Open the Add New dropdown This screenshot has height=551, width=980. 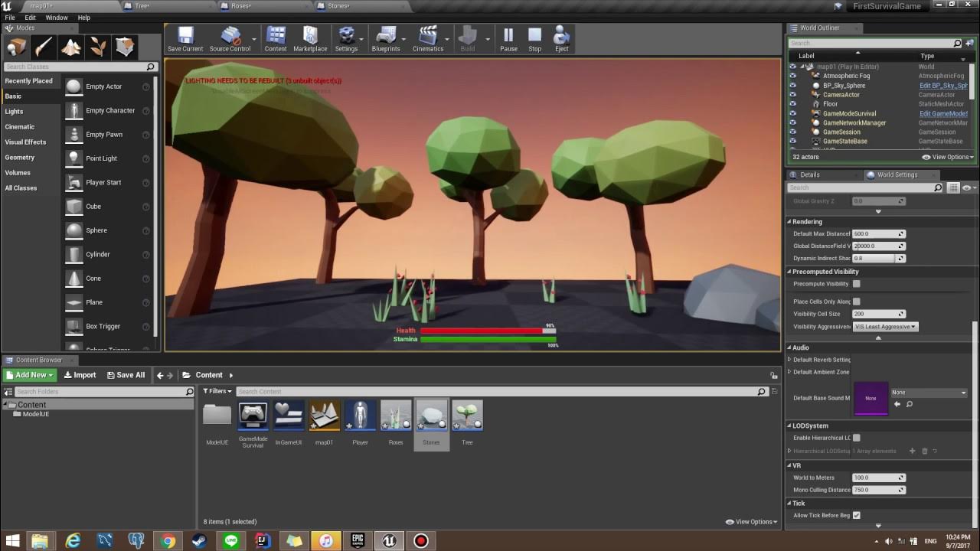(x=30, y=375)
